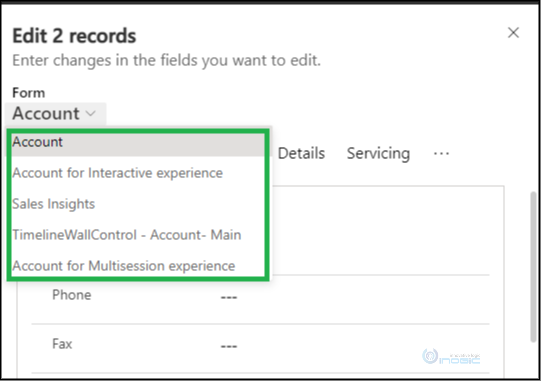Click the Fax field value

tap(229, 346)
